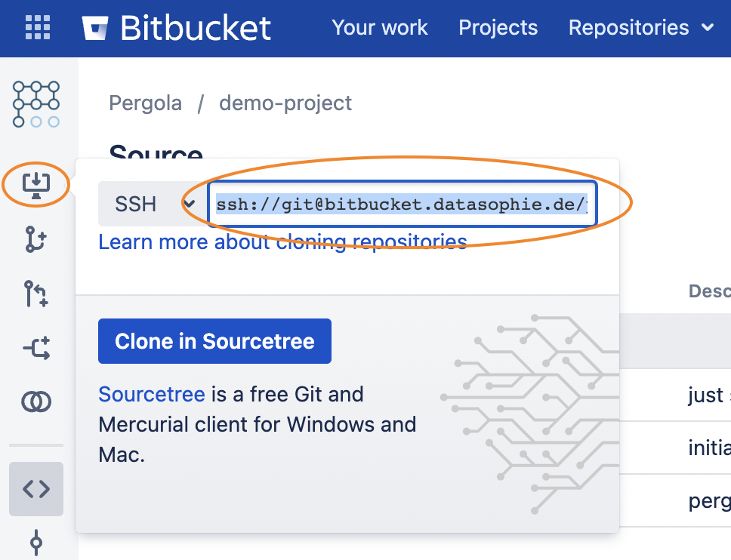Viewport: 731px width, 560px height.
Task: Click the Create fork sidebar icon
Action: point(36,348)
